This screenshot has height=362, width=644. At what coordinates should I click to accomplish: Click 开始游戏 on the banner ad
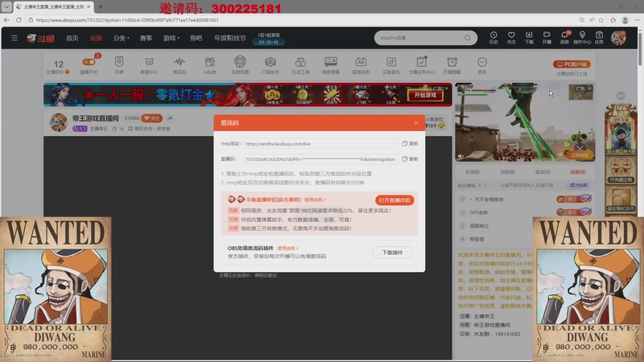[x=425, y=95]
